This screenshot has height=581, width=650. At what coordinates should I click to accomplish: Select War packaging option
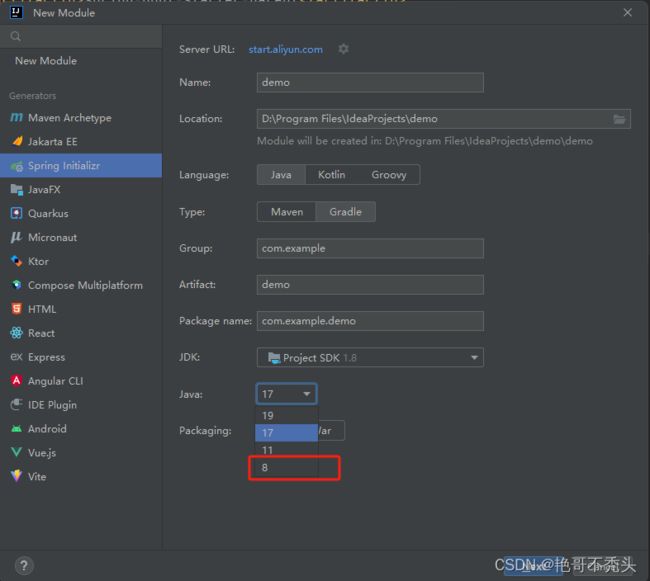(330, 431)
